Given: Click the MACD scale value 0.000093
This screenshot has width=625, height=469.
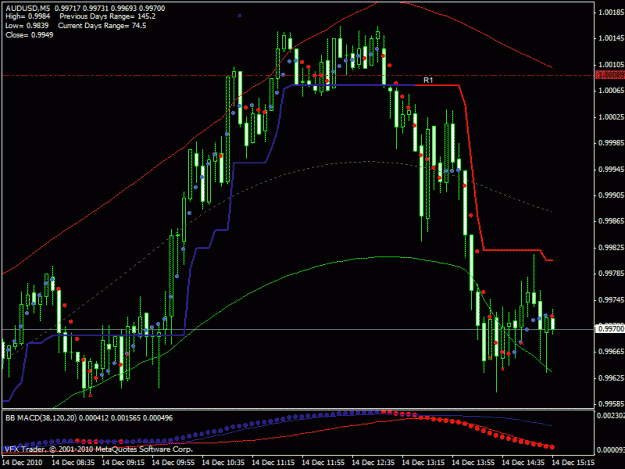Looking at the screenshot, I should click(x=610, y=450).
